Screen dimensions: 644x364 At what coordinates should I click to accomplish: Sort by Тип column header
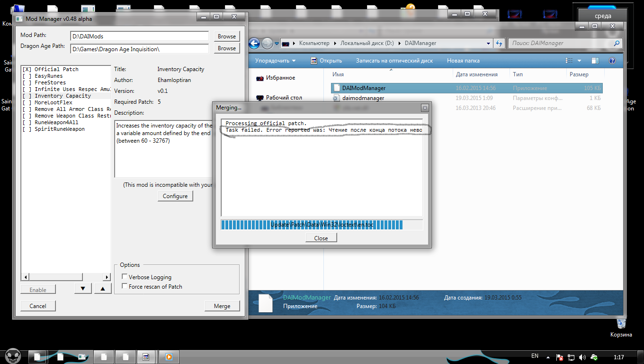(x=537, y=74)
